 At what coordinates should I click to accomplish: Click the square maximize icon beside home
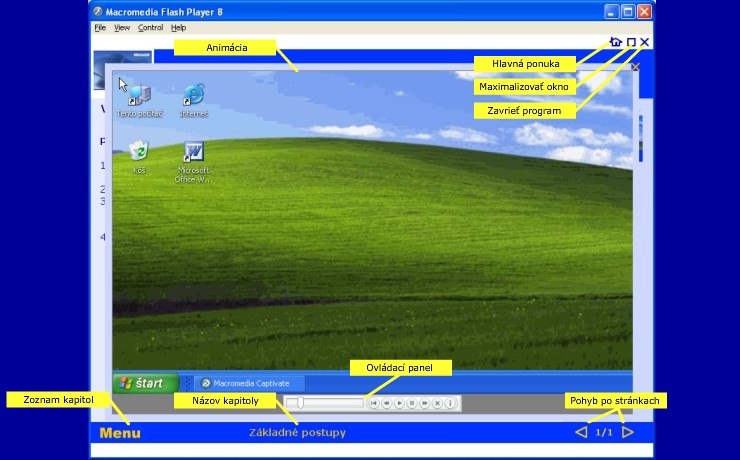631,42
